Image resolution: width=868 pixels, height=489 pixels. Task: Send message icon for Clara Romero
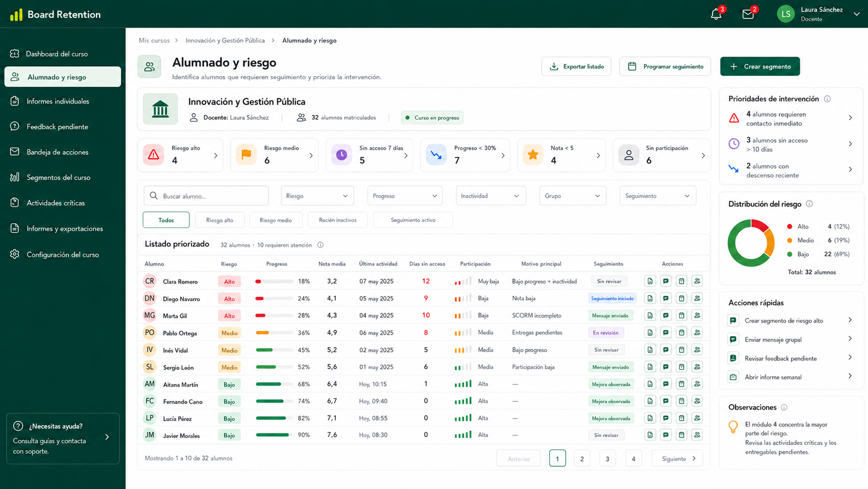point(666,281)
